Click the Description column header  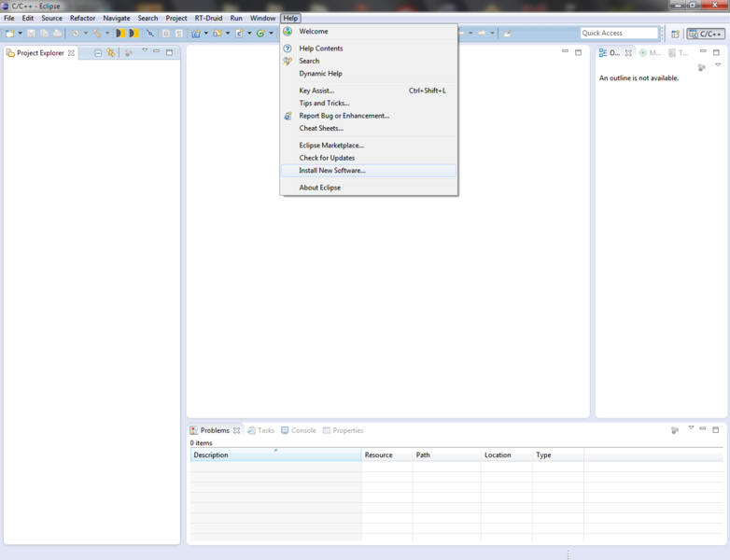pyautogui.click(x=275, y=455)
